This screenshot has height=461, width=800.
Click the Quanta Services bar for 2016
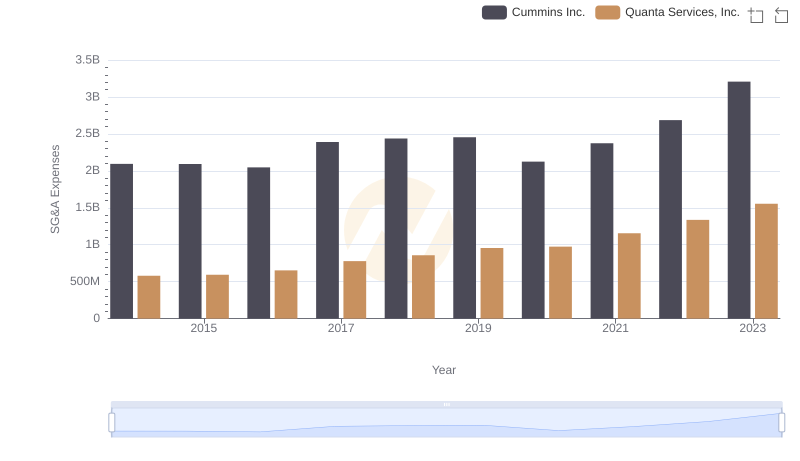286,294
